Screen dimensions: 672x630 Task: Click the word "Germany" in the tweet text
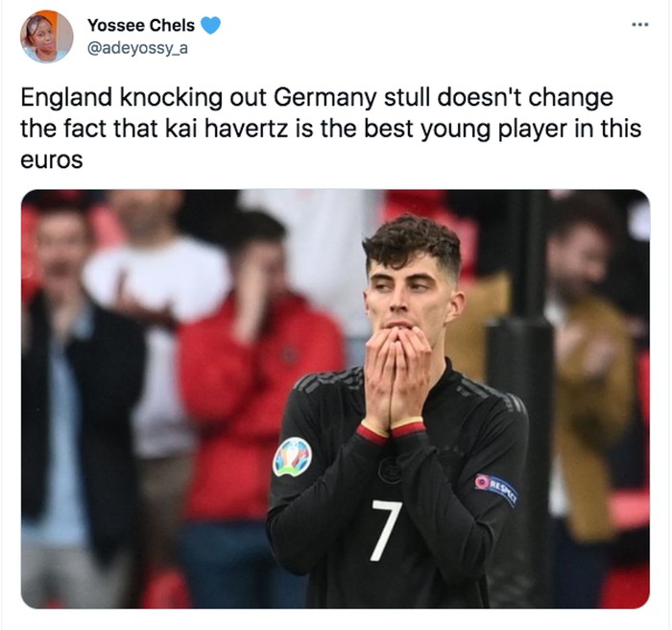(x=324, y=97)
